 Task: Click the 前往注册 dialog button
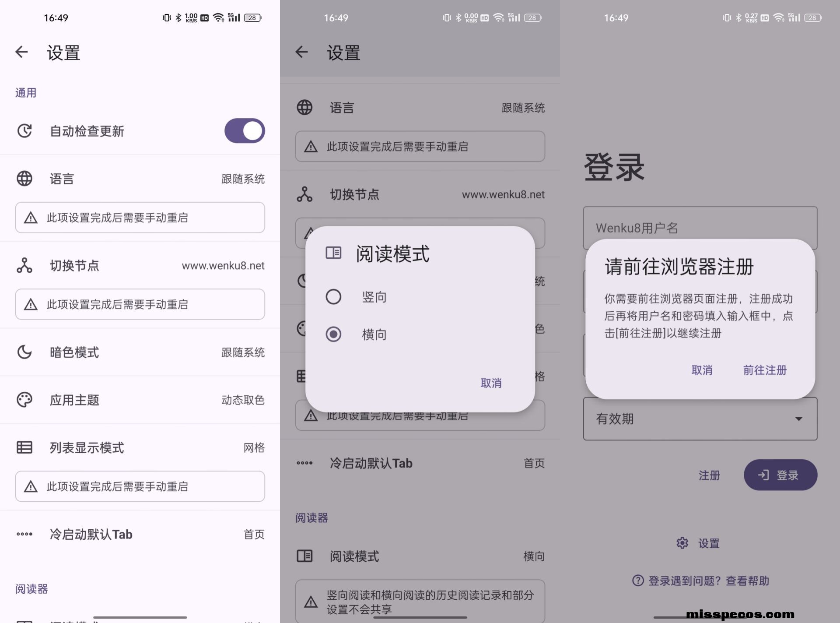[x=765, y=370]
